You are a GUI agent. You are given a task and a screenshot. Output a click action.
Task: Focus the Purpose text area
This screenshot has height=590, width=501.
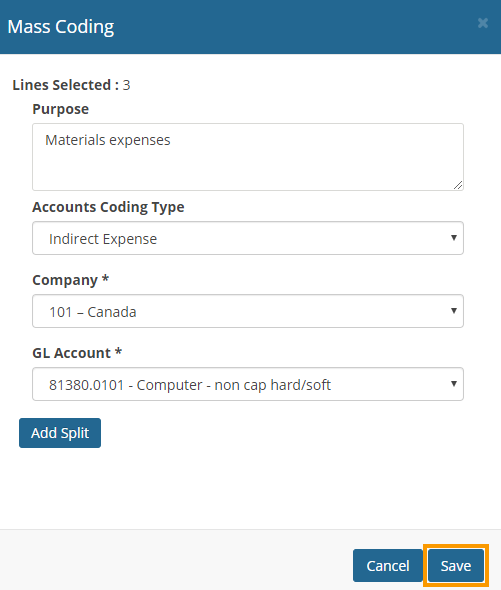click(x=248, y=157)
